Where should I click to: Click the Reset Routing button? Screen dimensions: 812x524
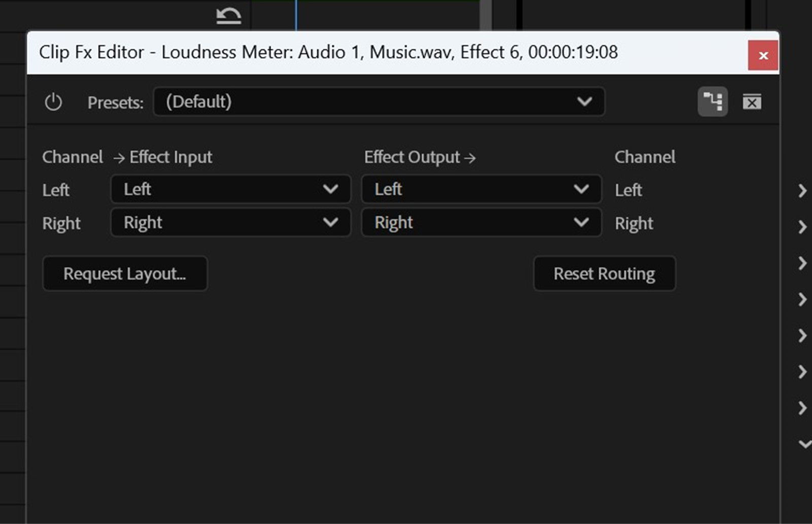pyautogui.click(x=604, y=273)
